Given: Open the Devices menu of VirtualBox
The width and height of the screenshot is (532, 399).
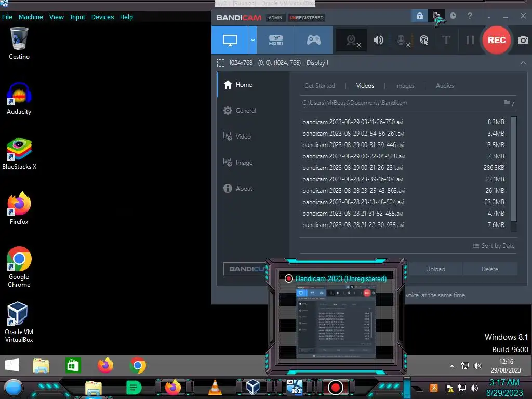Looking at the screenshot, I should point(102,17).
